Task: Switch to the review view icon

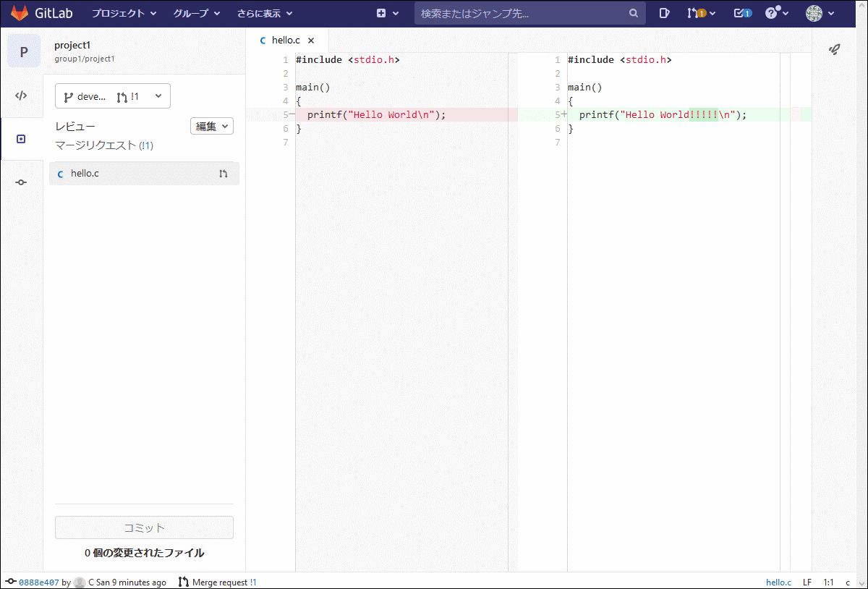Action: 21,139
